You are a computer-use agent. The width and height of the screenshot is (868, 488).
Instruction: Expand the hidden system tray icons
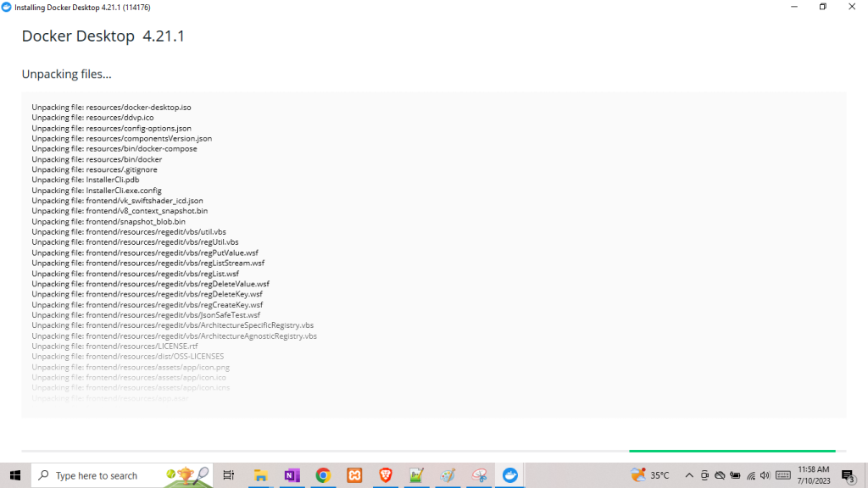pos(689,475)
